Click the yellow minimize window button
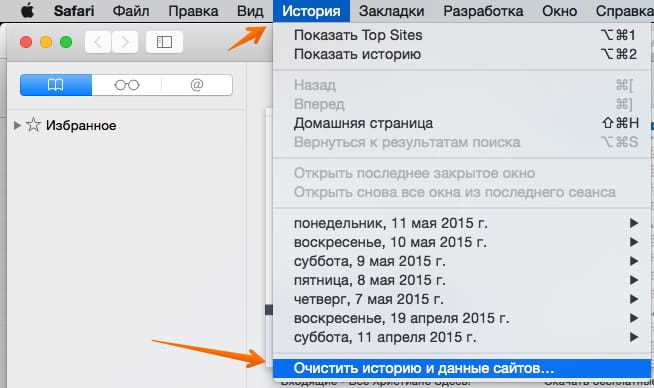This screenshot has height=388, width=654. [x=46, y=42]
